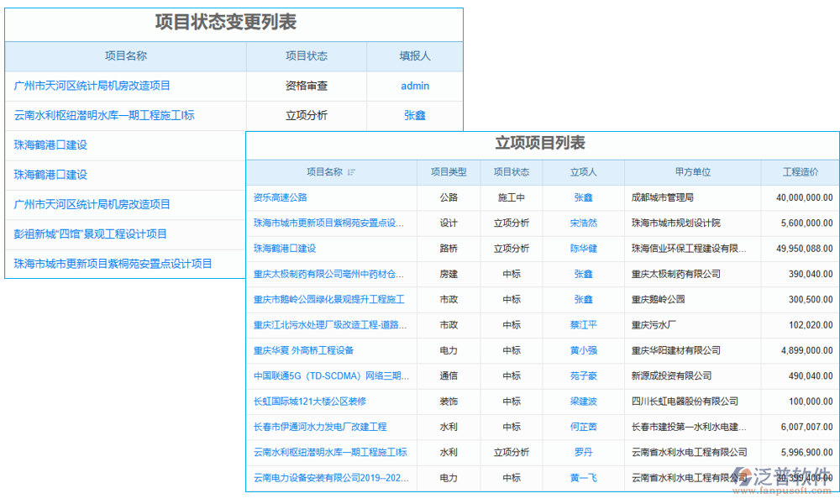This screenshot has height=504, width=840.
Task: Click the sort icon next to 项目名称 header
Action: point(351,172)
